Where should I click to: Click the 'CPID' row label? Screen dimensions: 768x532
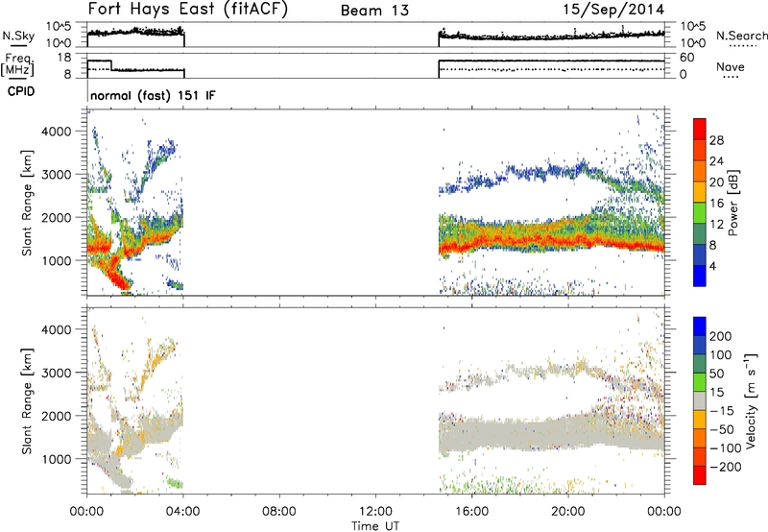pos(21,91)
